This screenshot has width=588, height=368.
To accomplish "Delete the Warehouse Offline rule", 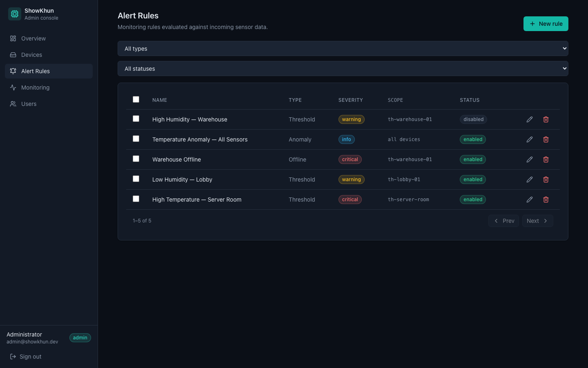I will (546, 159).
